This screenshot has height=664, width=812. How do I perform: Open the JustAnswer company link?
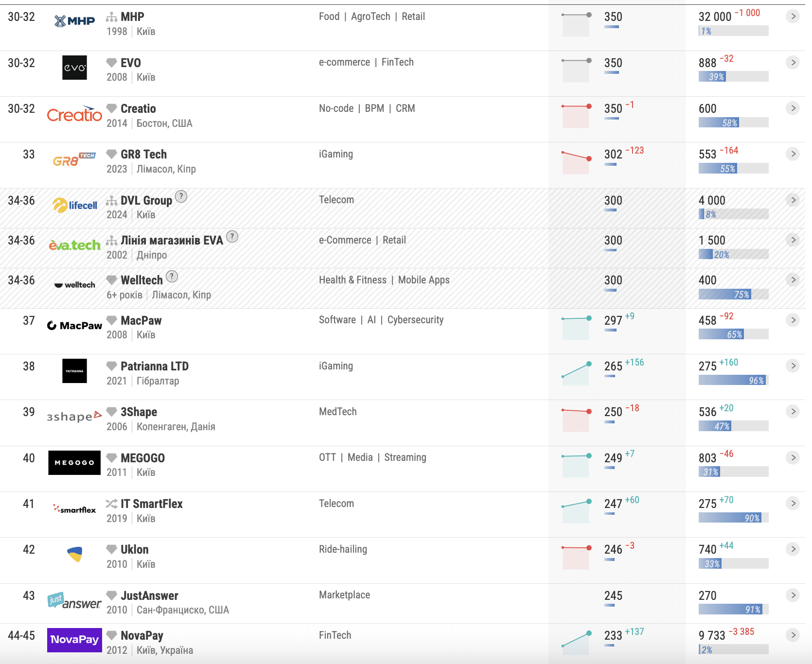pos(149,596)
